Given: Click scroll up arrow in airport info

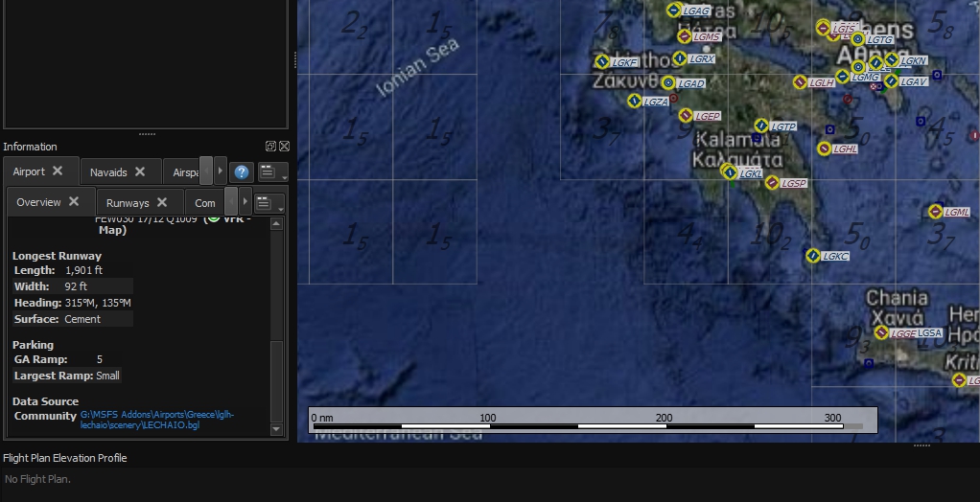Looking at the screenshot, I should [x=276, y=224].
